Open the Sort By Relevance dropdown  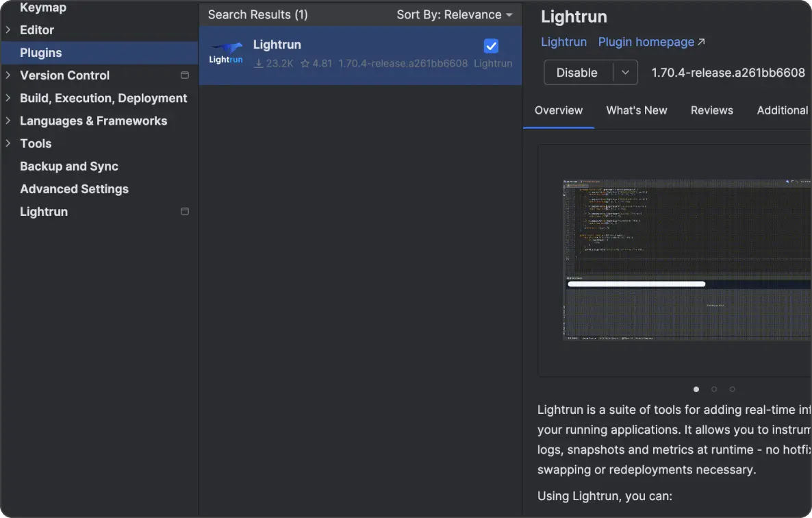455,14
